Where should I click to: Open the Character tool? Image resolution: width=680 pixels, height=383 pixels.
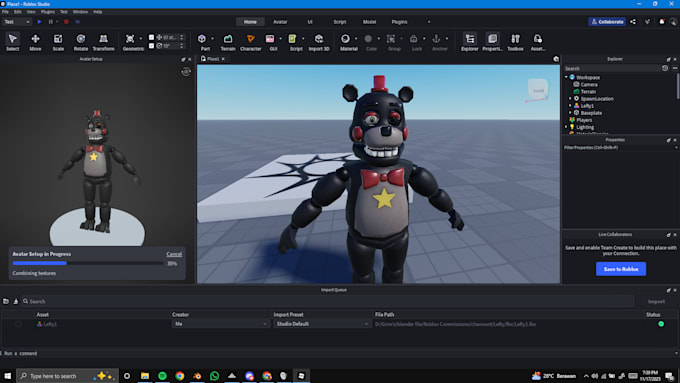251,42
